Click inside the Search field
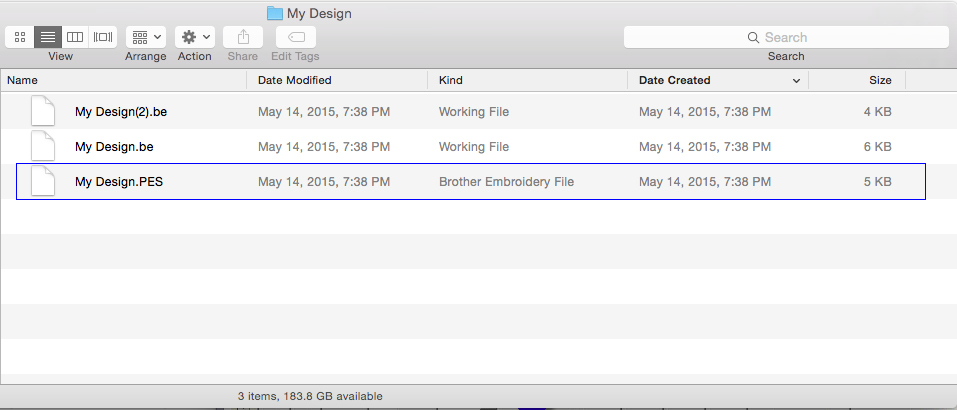 (x=785, y=37)
